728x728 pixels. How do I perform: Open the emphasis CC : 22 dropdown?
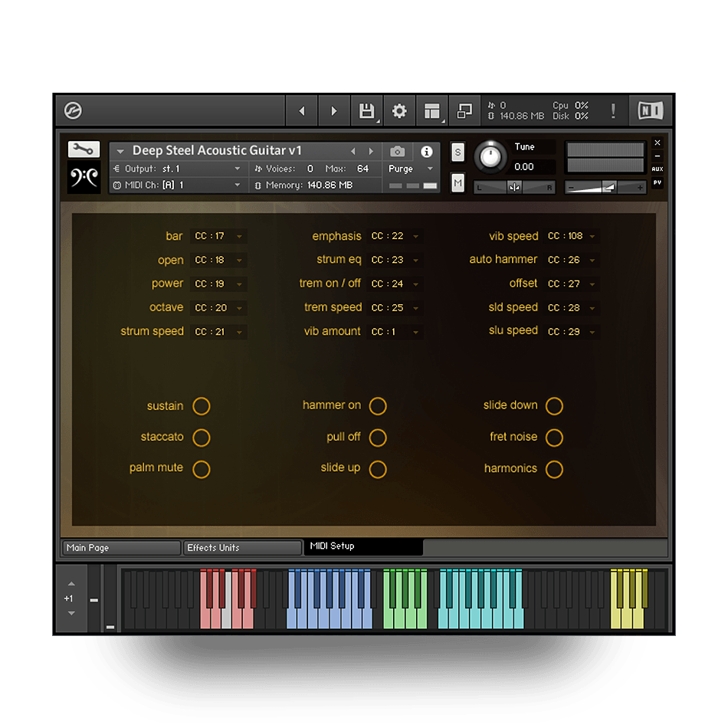pos(395,236)
